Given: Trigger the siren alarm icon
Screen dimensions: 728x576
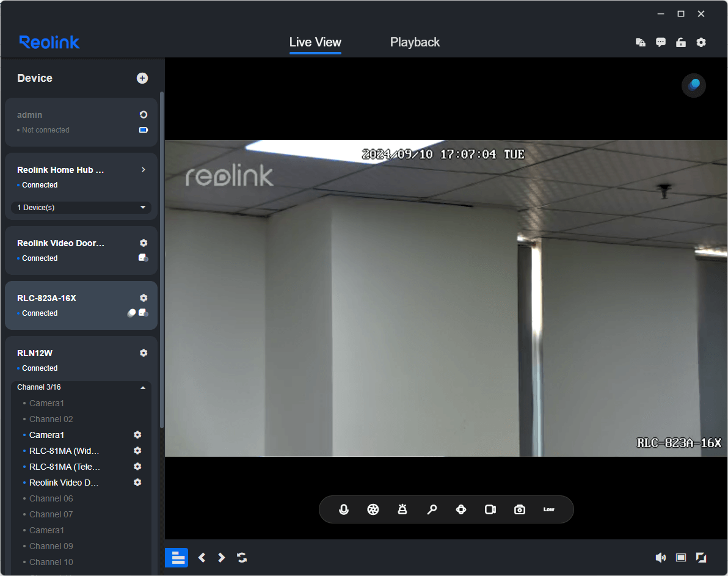Looking at the screenshot, I should point(402,509).
